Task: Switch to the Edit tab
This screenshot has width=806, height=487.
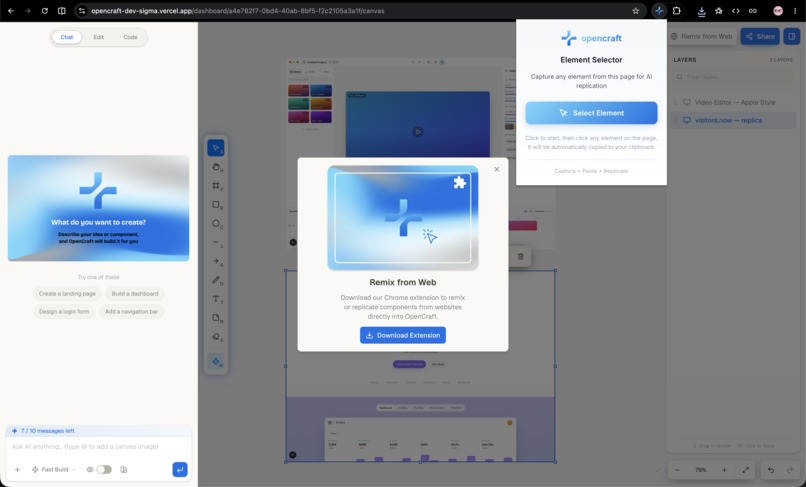Action: 99,37
